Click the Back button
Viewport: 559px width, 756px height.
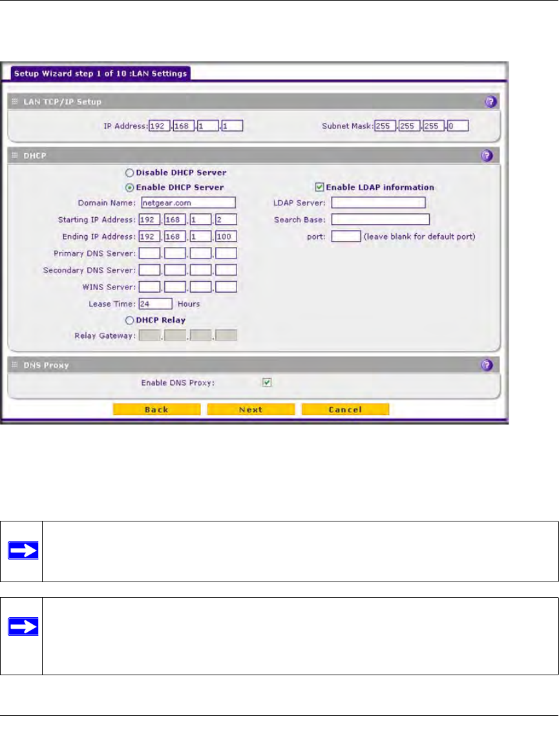[x=157, y=410]
